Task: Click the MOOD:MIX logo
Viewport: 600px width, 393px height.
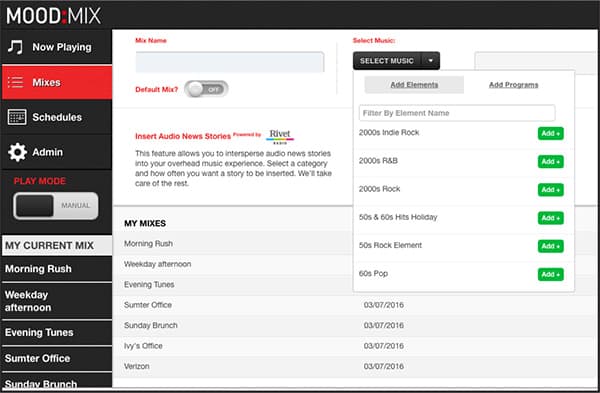Action: pos(53,16)
